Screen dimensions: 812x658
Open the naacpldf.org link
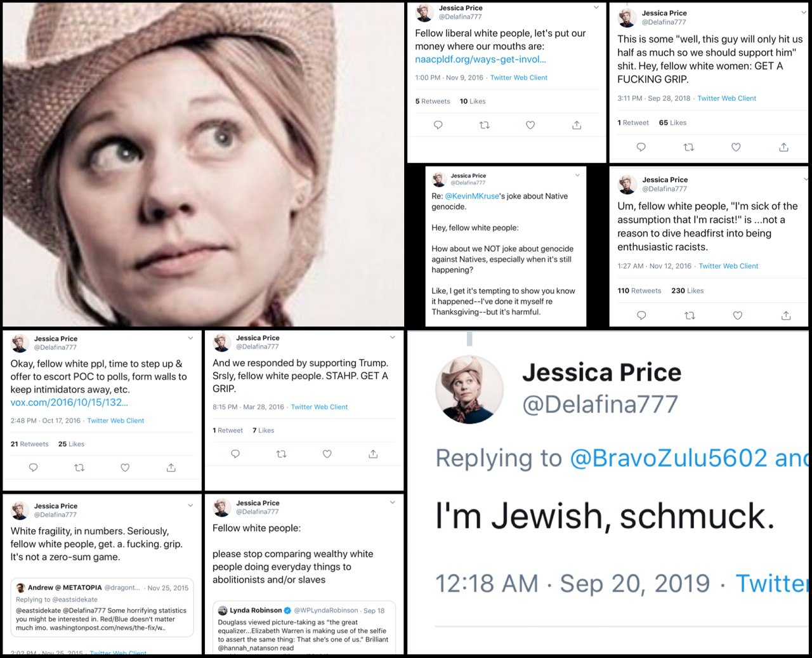[x=480, y=60]
